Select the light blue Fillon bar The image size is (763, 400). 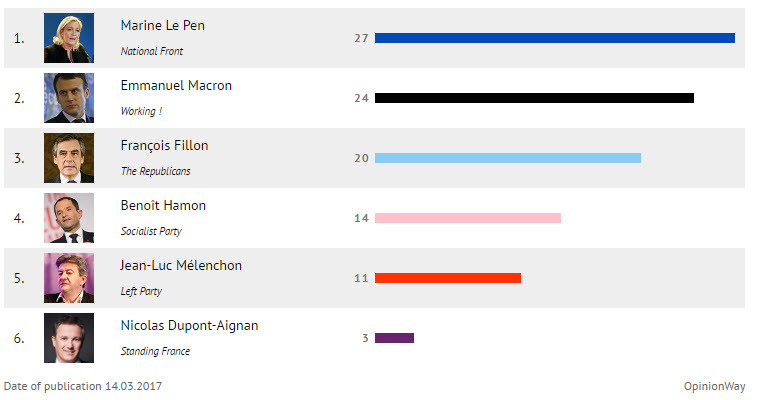[x=508, y=158]
